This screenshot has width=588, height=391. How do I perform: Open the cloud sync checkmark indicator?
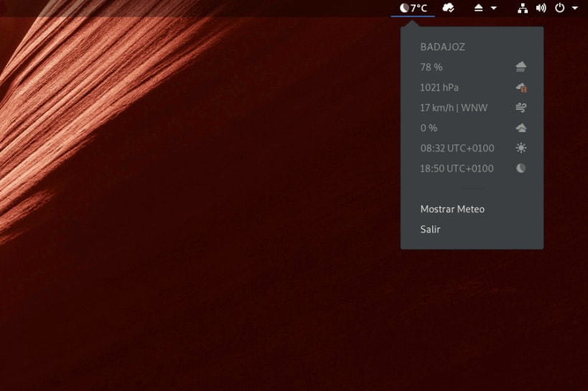click(448, 8)
